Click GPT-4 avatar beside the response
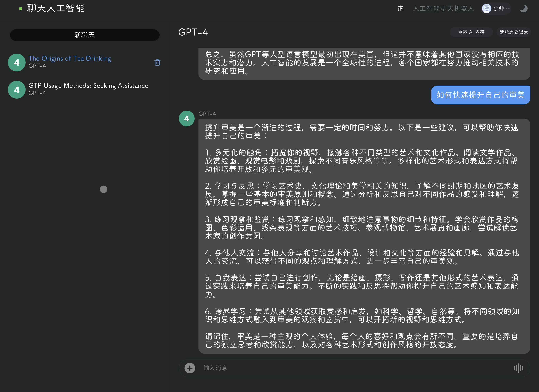 (187, 118)
